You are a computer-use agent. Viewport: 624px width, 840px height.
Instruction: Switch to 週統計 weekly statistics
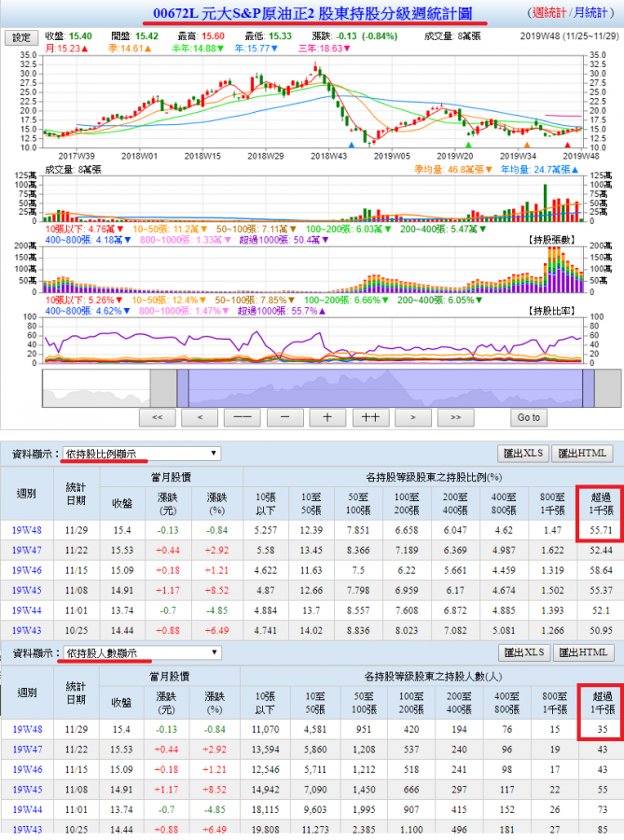(549, 12)
